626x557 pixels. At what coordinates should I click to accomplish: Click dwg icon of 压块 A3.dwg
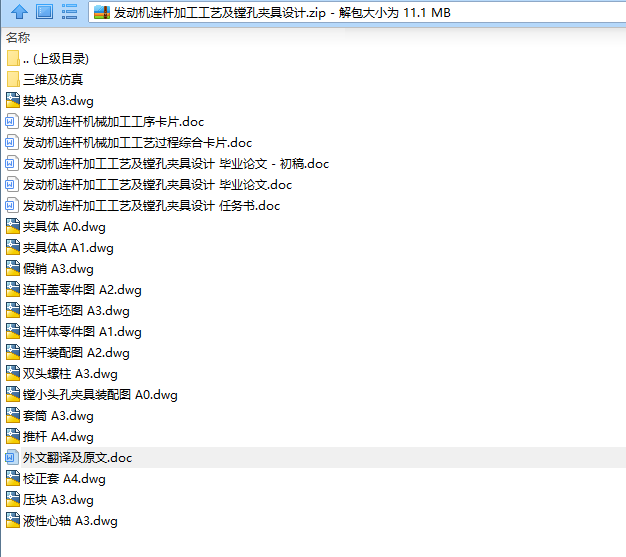click(x=13, y=500)
